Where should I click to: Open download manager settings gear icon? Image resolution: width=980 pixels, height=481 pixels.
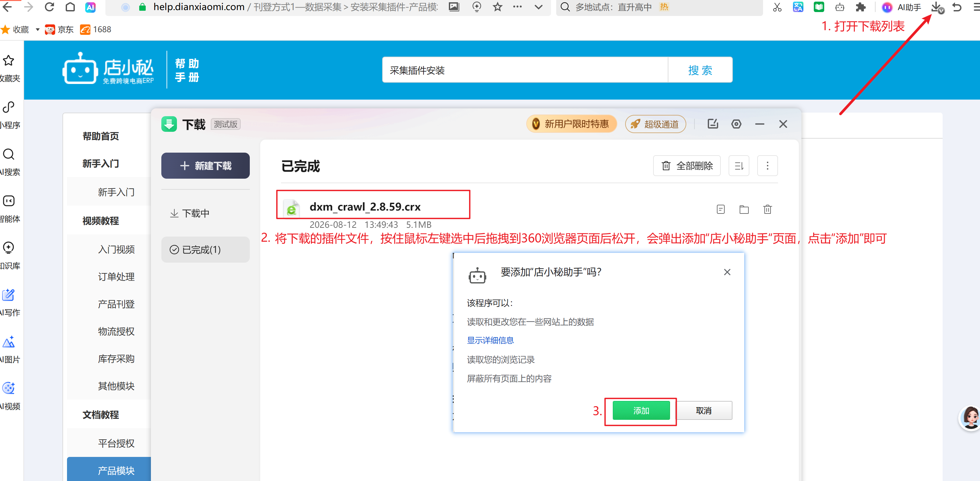click(736, 124)
